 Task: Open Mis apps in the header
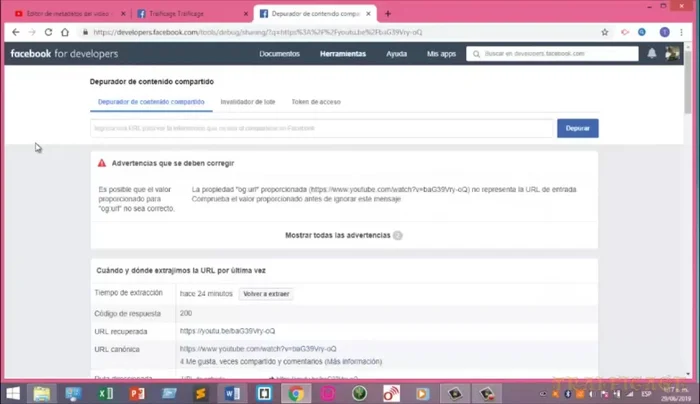click(x=440, y=53)
